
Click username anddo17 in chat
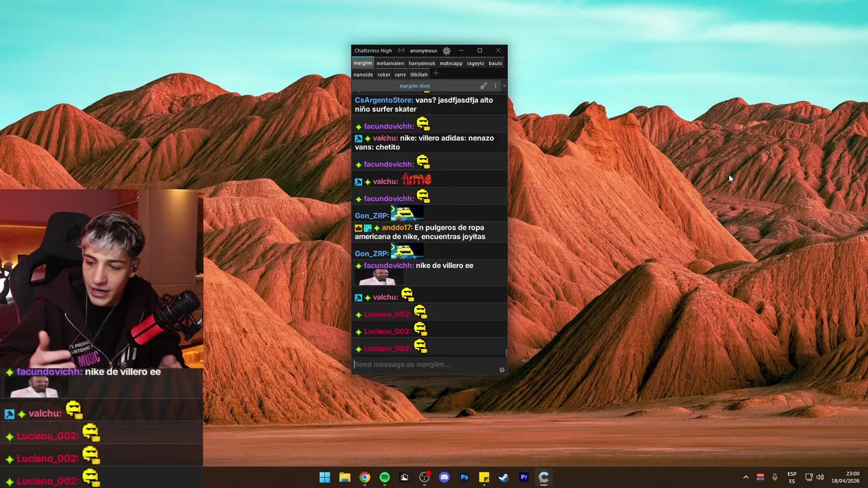click(x=397, y=228)
